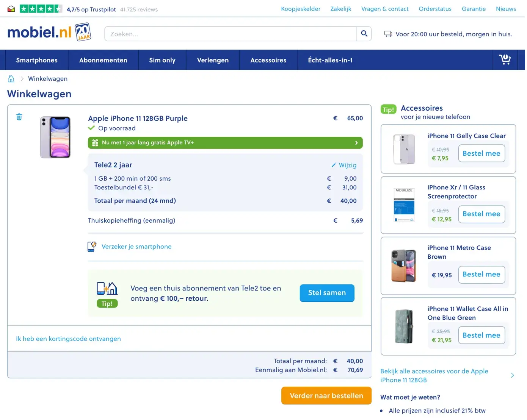527x420 pixels.
Task: Select Accessoires in the navigation bar
Action: click(268, 60)
